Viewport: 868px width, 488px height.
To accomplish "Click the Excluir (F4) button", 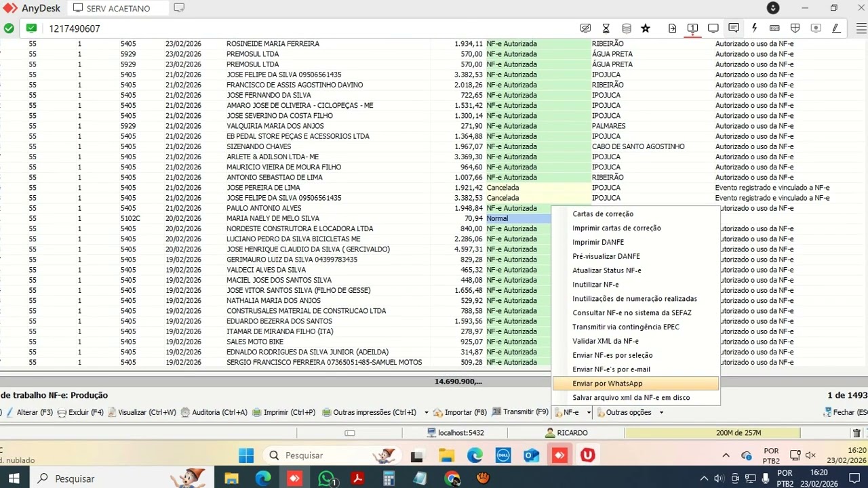I will tap(81, 412).
